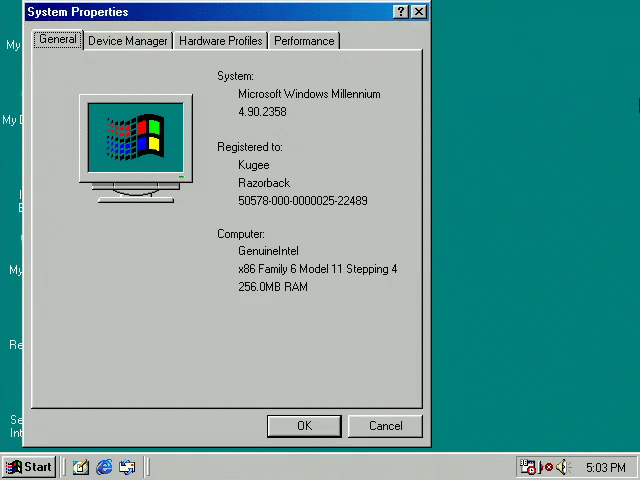Click the task scheduler tray icon

tap(527, 467)
